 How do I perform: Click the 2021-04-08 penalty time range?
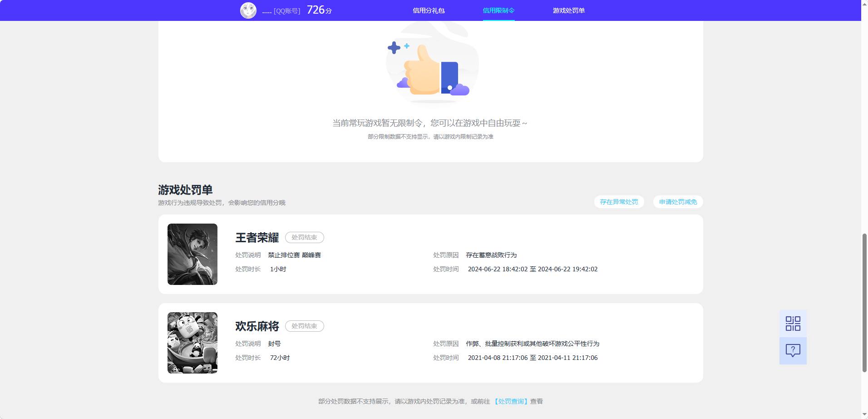point(533,358)
